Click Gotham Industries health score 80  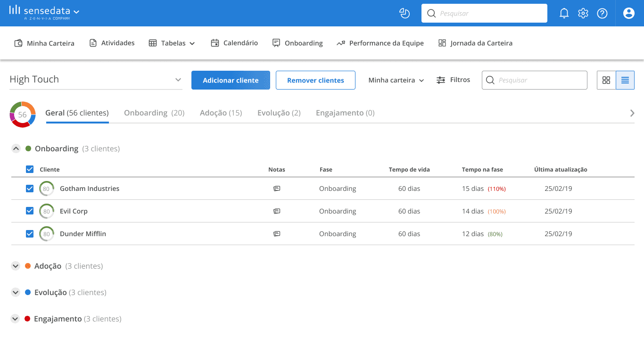(47, 189)
